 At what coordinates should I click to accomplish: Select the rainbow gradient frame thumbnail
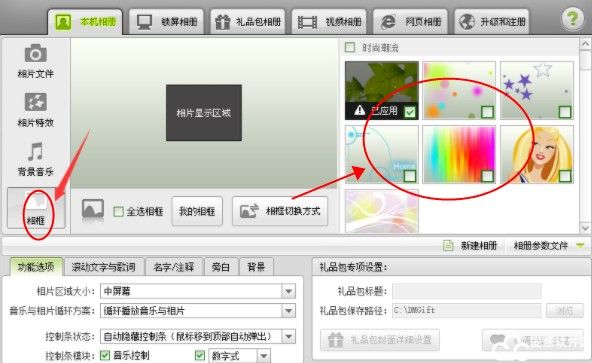click(x=459, y=154)
